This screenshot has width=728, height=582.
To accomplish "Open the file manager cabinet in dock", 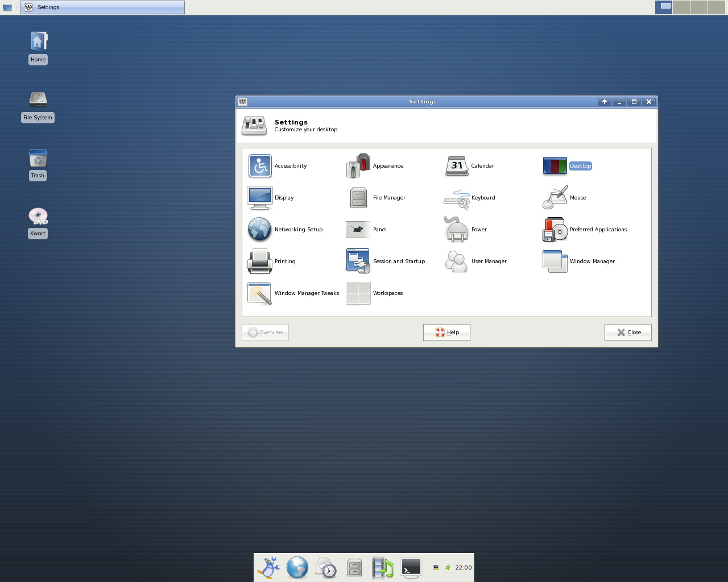I will coord(354,567).
